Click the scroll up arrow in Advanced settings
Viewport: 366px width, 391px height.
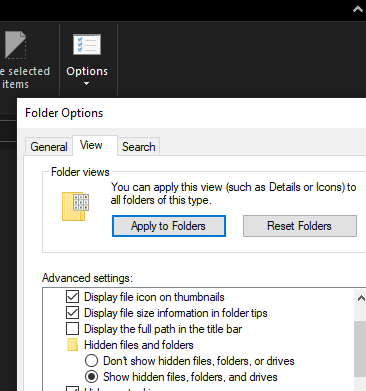point(361,298)
